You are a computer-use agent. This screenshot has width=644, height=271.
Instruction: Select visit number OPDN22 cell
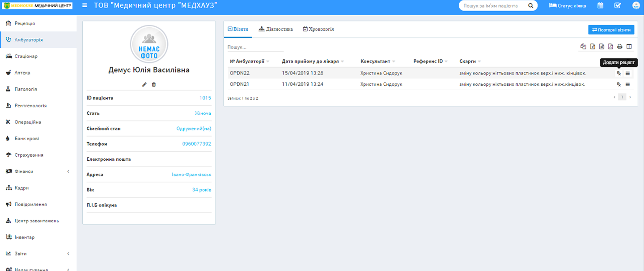[240, 73]
